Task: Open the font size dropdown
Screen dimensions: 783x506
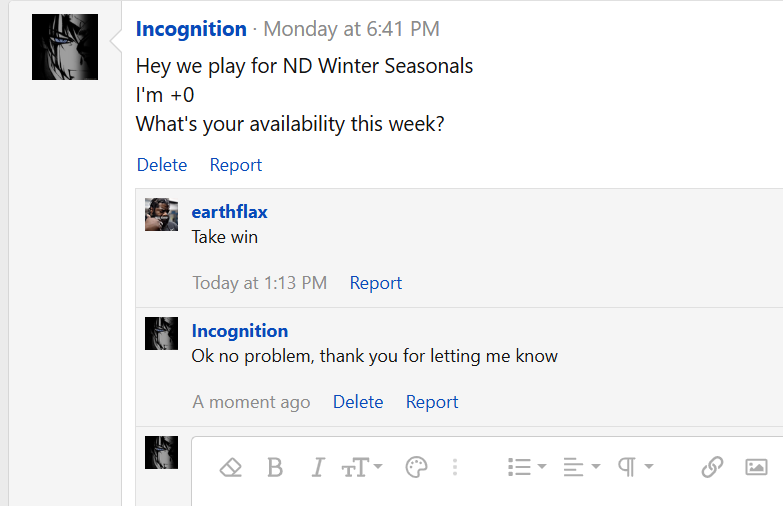Action: tap(362, 467)
